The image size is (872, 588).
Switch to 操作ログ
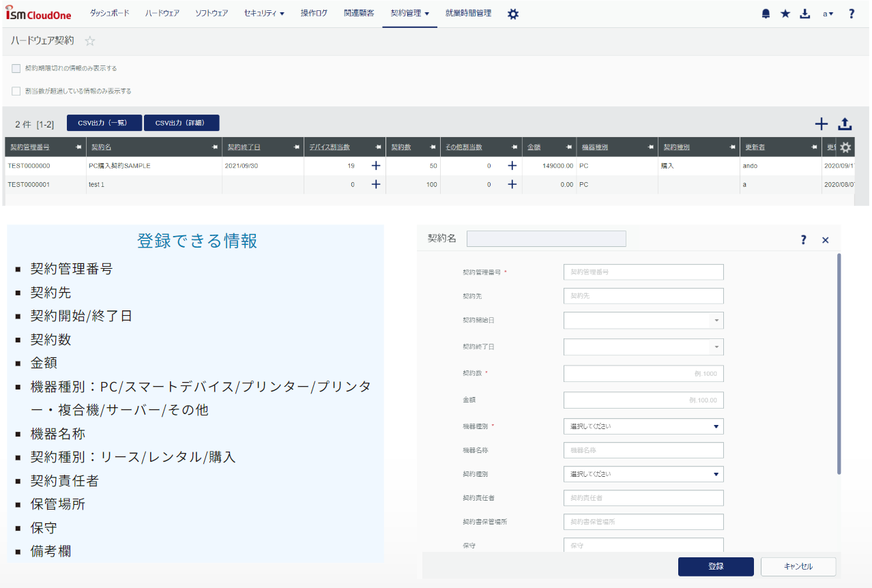tap(314, 14)
